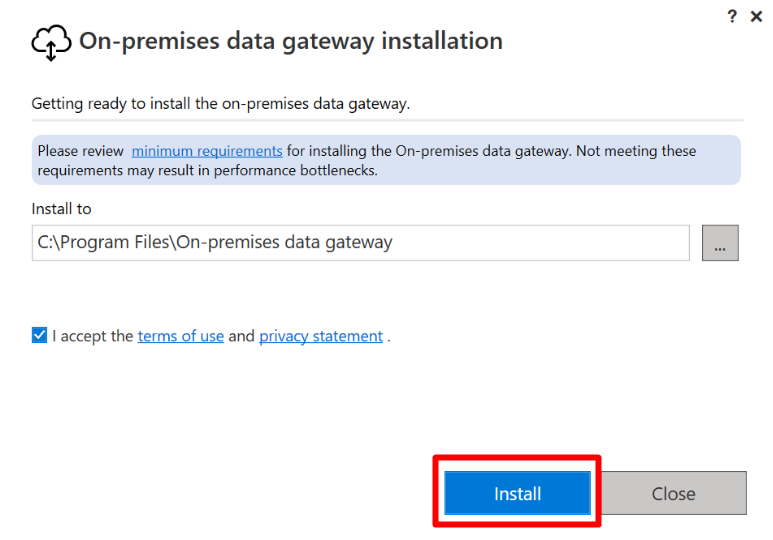Click the "Getting ready to install" status text
773x540 pixels.
coord(220,104)
